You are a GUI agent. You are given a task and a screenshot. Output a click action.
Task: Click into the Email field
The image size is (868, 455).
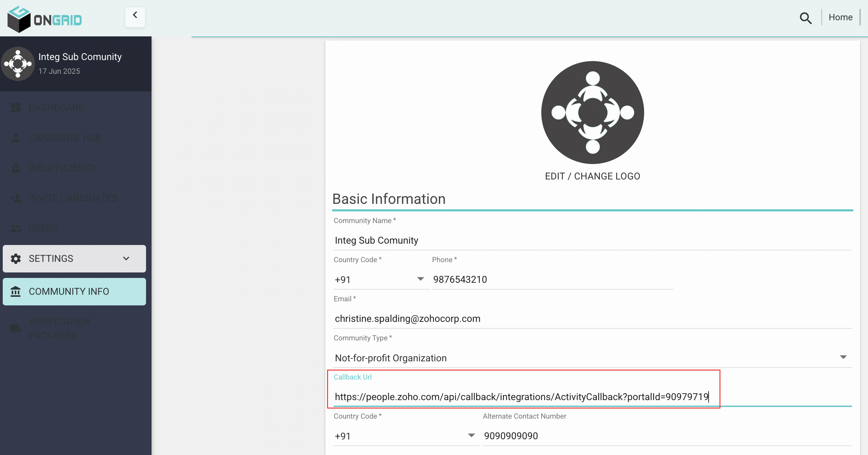pyautogui.click(x=592, y=318)
